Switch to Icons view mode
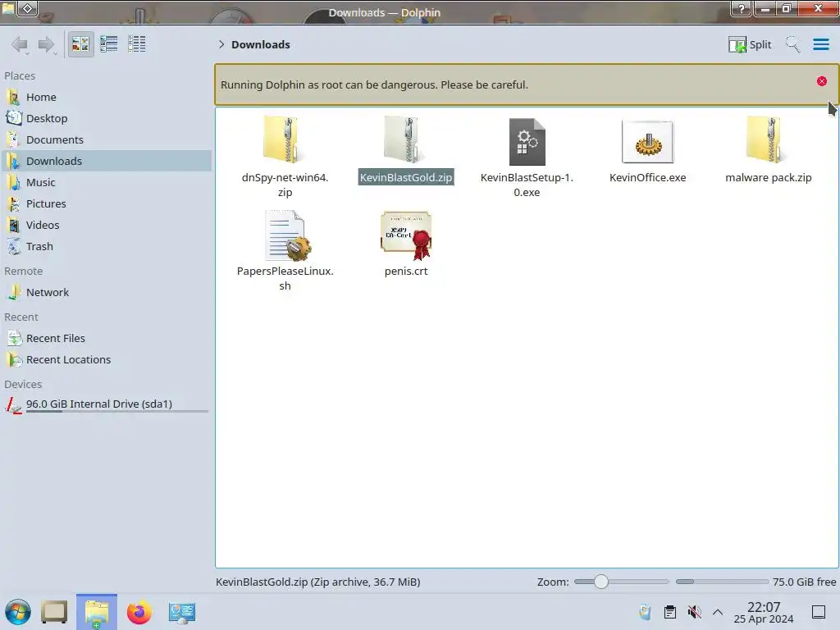 click(x=80, y=44)
